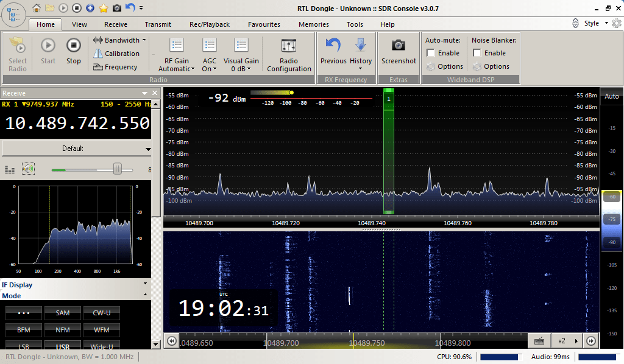Viewport: 624px width, 364px height.
Task: Open the AGC On dropdown
Action: coord(210,55)
